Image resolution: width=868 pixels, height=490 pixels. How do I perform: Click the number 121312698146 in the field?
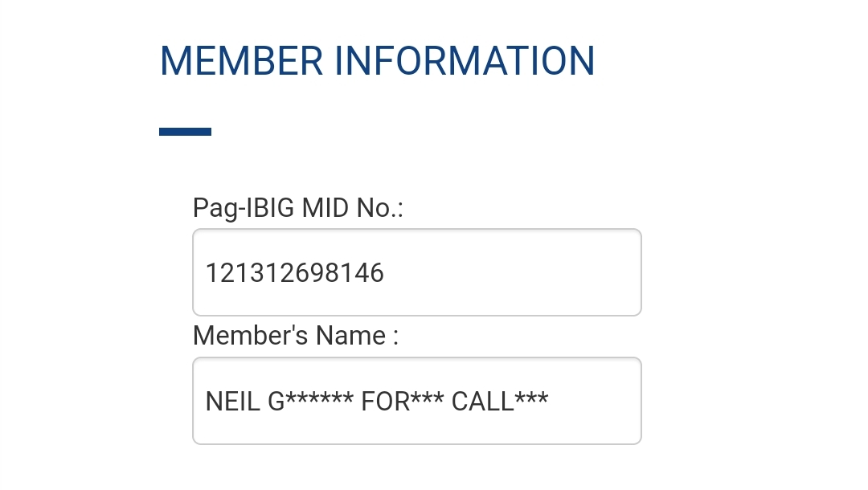tap(294, 274)
